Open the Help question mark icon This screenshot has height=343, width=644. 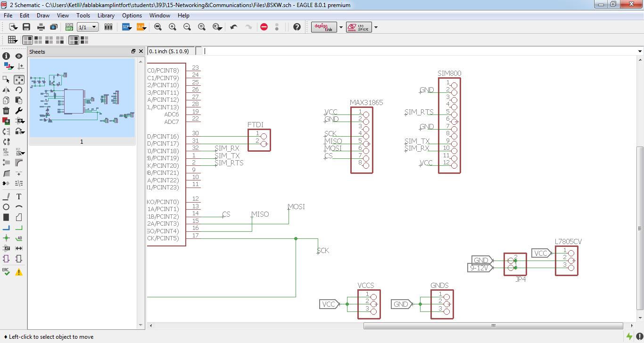[x=297, y=27]
